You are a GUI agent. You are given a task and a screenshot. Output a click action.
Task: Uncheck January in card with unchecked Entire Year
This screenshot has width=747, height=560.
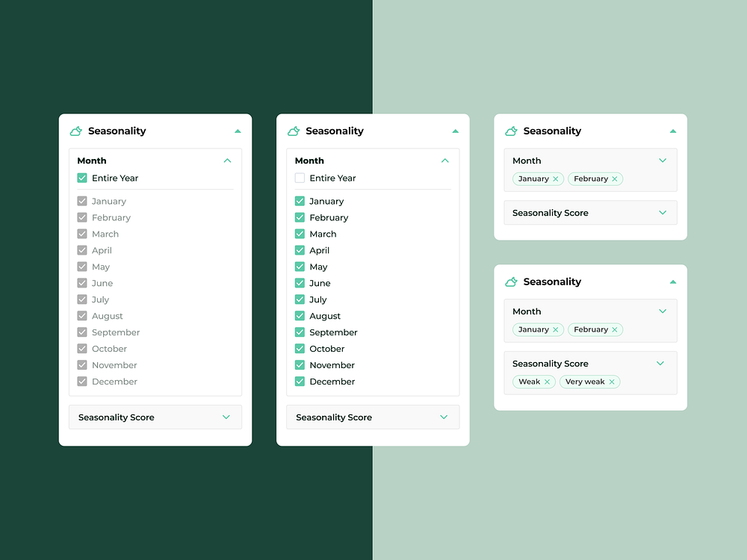tap(300, 201)
